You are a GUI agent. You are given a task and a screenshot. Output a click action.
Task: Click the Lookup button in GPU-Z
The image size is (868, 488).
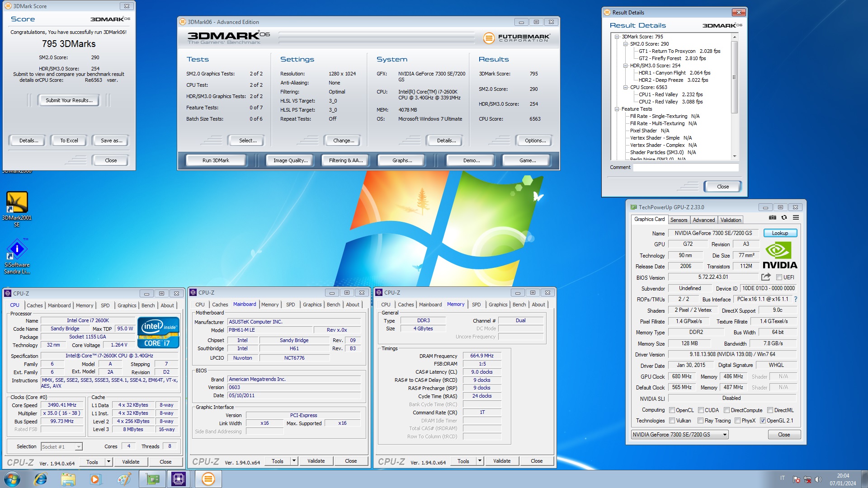tap(780, 233)
